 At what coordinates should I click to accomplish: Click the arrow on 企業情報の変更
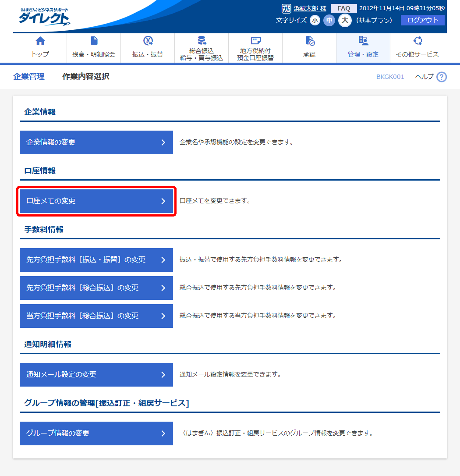pos(163,142)
